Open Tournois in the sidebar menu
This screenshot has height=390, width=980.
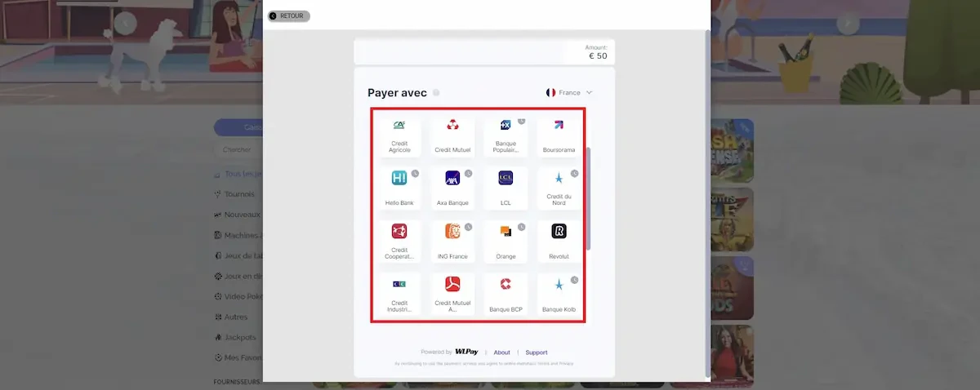[238, 194]
